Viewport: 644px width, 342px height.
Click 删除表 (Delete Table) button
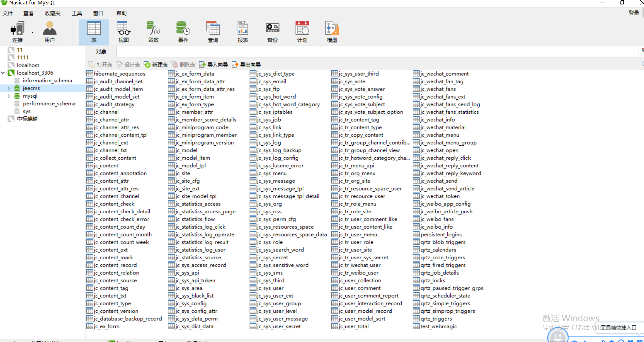[x=183, y=65]
